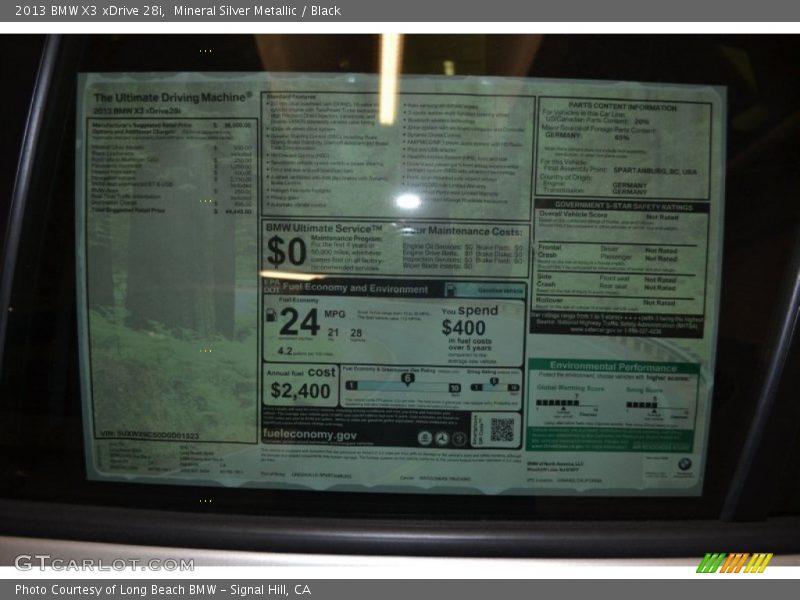Viewport: 800px width, 600px height.
Task: Click the Government 5-Star Safety Ratings header
Action: (622, 204)
